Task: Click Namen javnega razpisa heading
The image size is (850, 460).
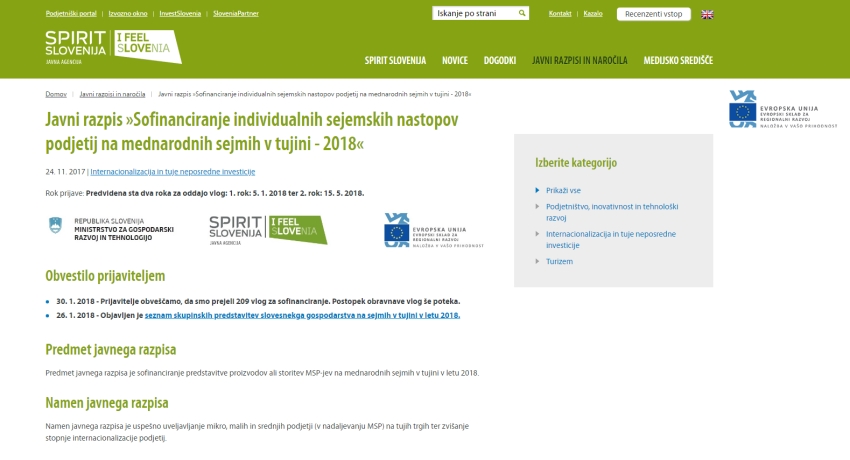Action: 107,403
